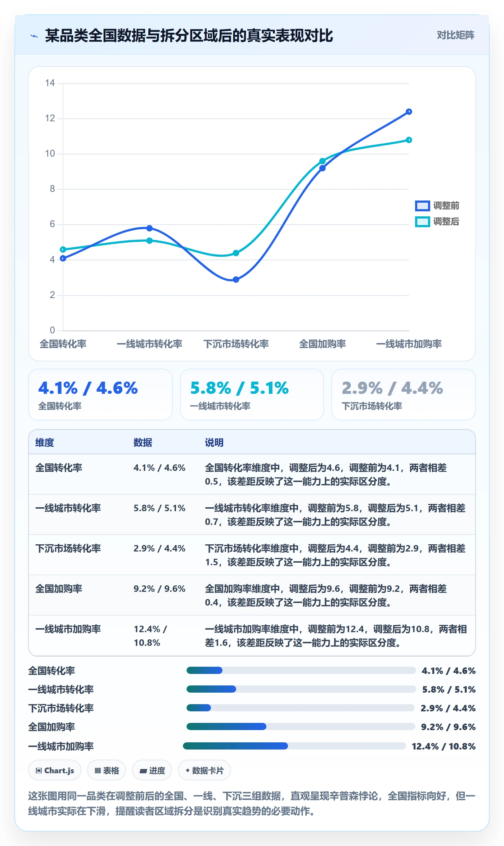Click 调整前 data point at 全国转化率
504x846 pixels.
(x=63, y=258)
